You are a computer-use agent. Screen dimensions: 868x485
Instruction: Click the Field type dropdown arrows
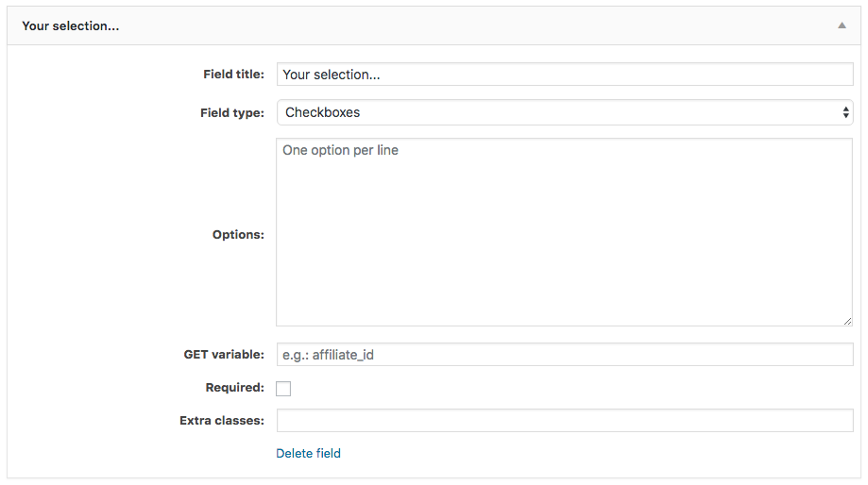coord(845,112)
